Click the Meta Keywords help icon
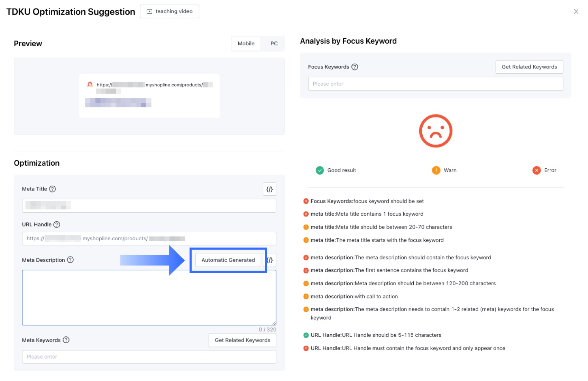 click(x=66, y=340)
